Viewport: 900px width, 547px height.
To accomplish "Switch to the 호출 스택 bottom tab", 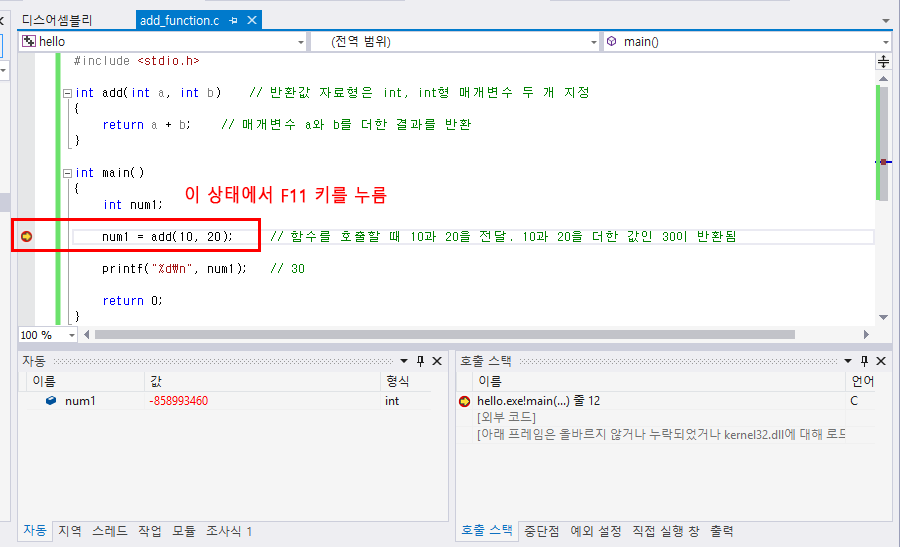I will [x=487, y=531].
